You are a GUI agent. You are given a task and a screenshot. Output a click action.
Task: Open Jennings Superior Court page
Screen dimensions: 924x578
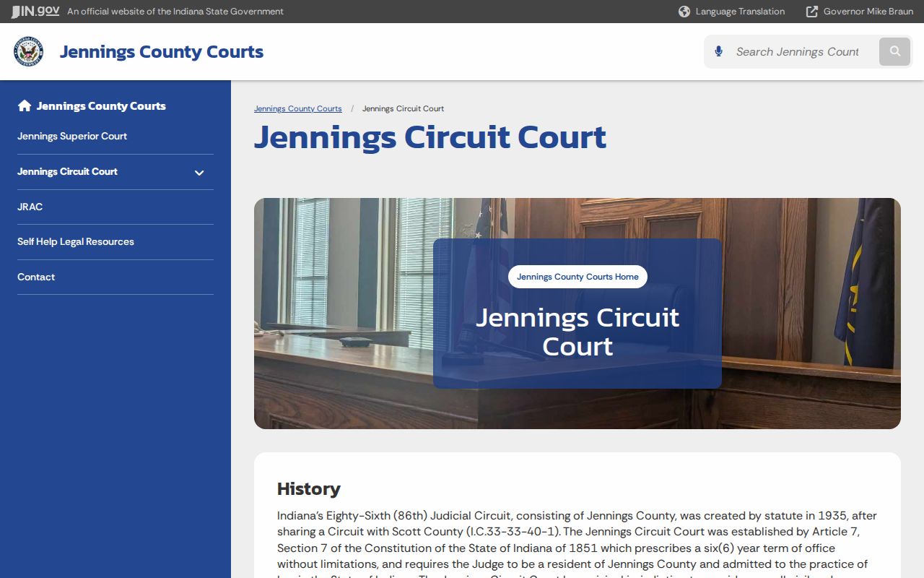[x=72, y=136]
